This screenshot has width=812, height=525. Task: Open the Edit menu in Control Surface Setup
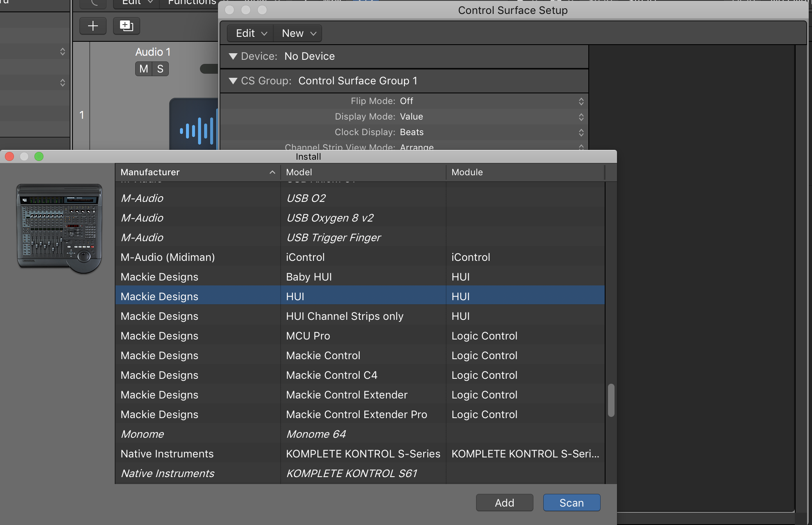click(x=251, y=33)
